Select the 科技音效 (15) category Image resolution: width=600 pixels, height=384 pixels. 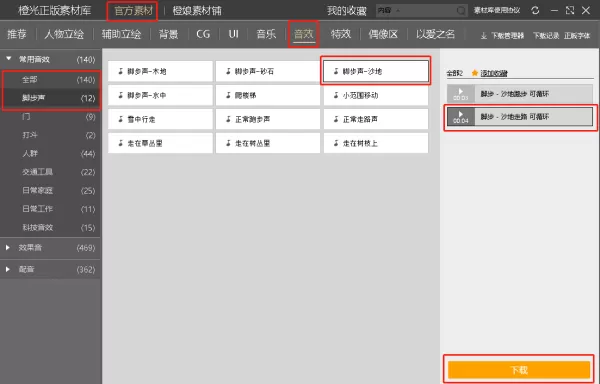coord(51,228)
